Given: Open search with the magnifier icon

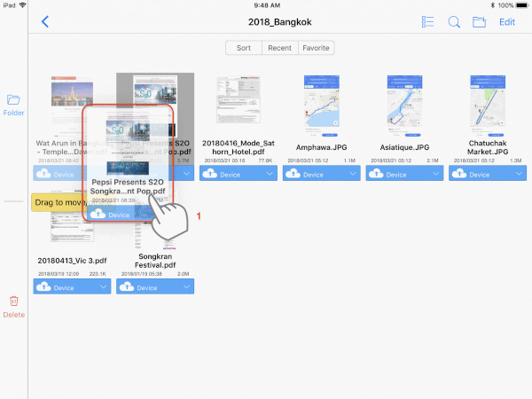Looking at the screenshot, I should click(x=454, y=22).
